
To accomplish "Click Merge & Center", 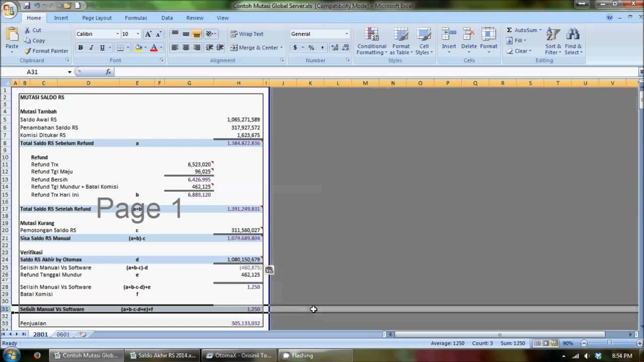I will [254, 48].
